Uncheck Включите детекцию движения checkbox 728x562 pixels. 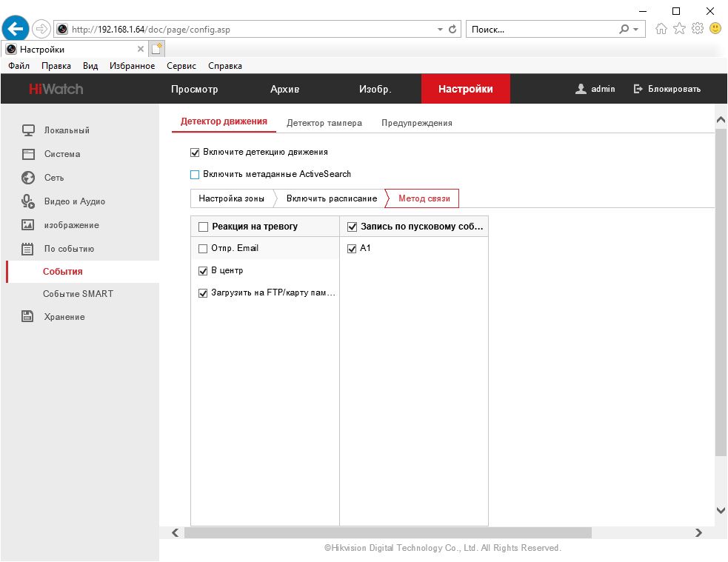pyautogui.click(x=196, y=153)
